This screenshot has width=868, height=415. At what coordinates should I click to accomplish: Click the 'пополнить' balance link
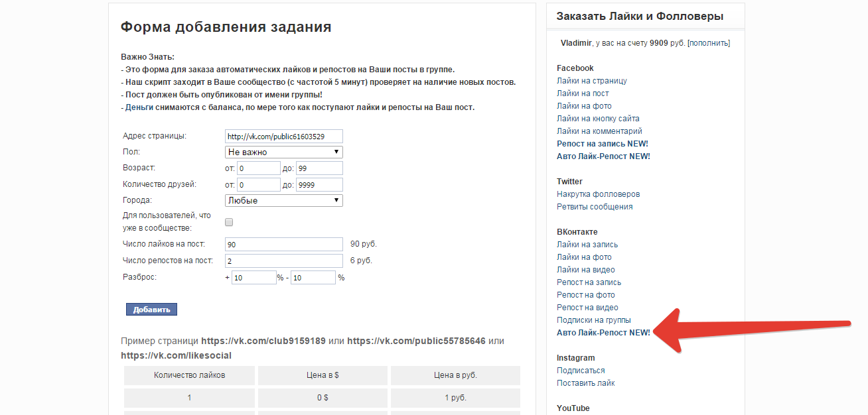(708, 43)
